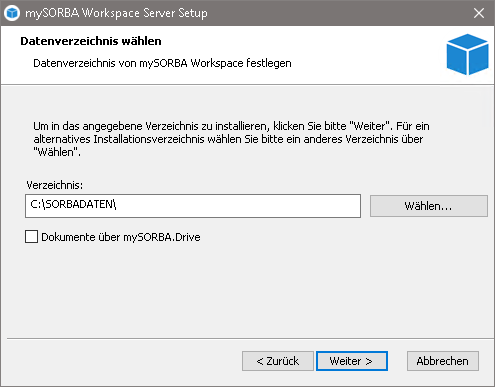Click the mySORBA cube icon in title bar
This screenshot has height=387, width=495.
click(x=12, y=13)
